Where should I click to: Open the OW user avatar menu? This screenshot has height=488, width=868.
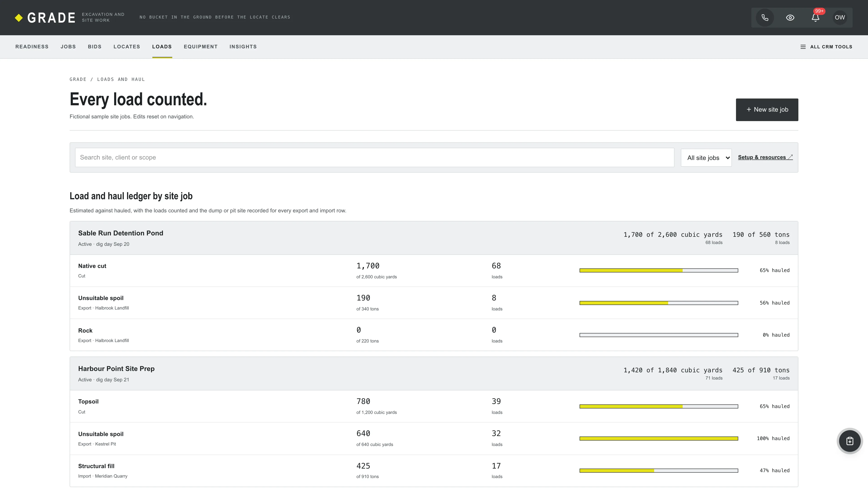tap(840, 18)
